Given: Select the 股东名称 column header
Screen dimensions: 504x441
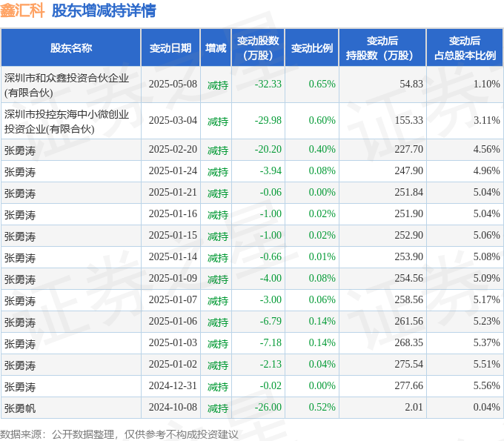Looking at the screenshot, I should coord(71,48).
